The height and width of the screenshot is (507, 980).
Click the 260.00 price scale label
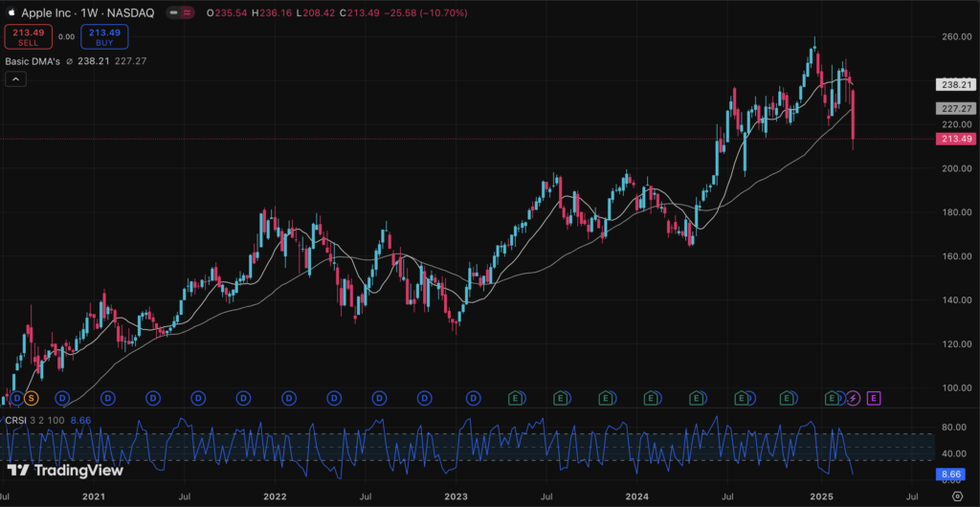(x=956, y=37)
